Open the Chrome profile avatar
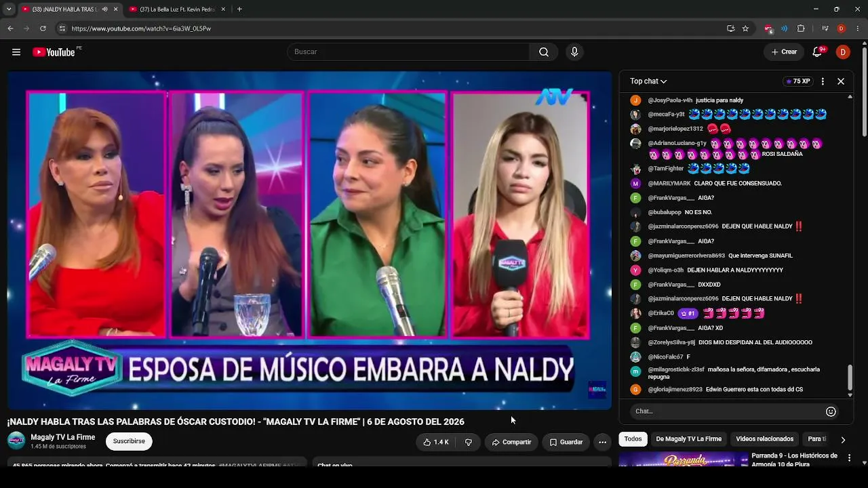Viewport: 868px width, 488px height. tap(841, 28)
